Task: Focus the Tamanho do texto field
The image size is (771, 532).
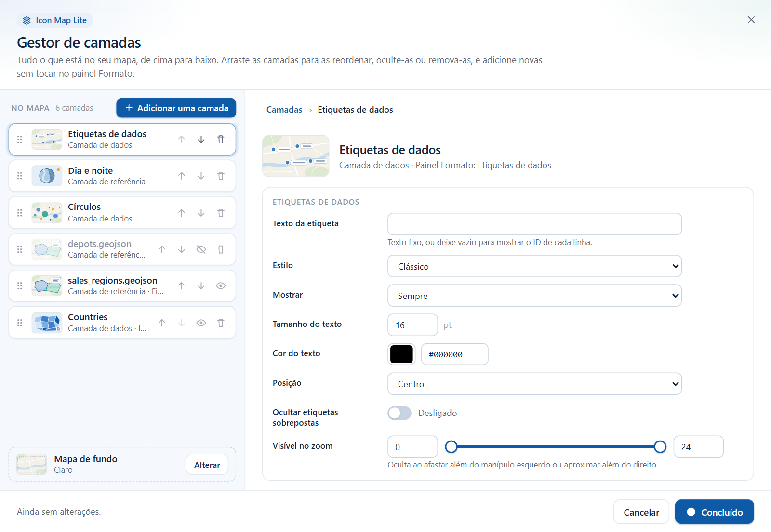Action: 412,325
